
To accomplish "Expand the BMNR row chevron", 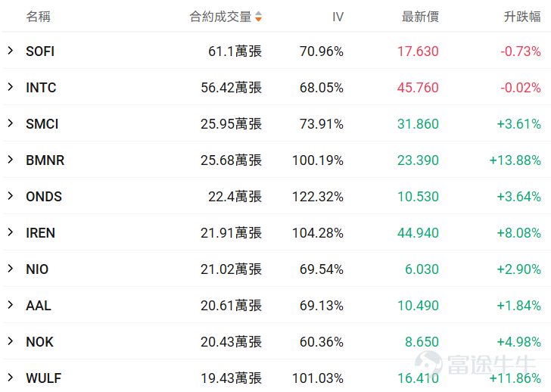I will tap(11, 160).
